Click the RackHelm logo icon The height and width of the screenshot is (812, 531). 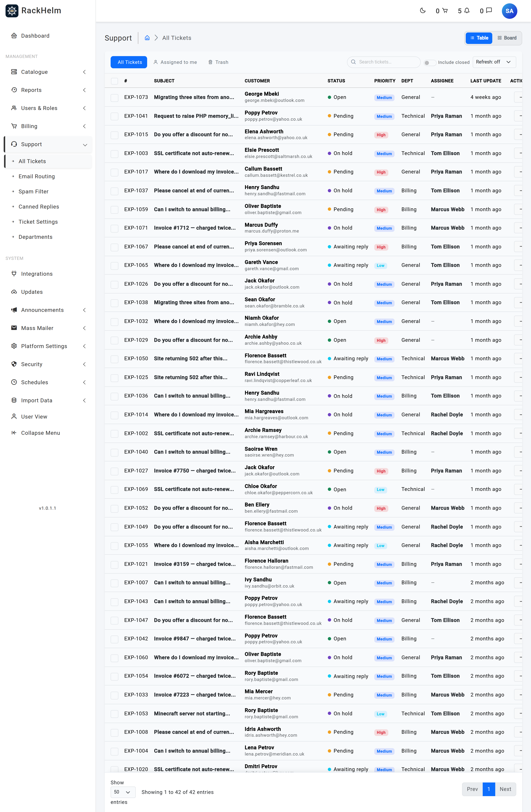pyautogui.click(x=12, y=11)
